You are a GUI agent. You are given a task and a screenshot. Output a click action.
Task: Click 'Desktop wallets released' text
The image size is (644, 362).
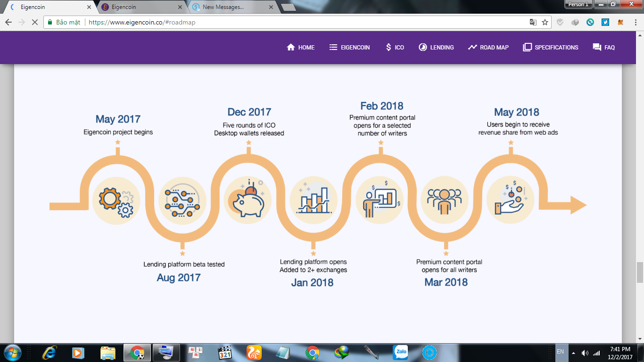click(x=249, y=133)
